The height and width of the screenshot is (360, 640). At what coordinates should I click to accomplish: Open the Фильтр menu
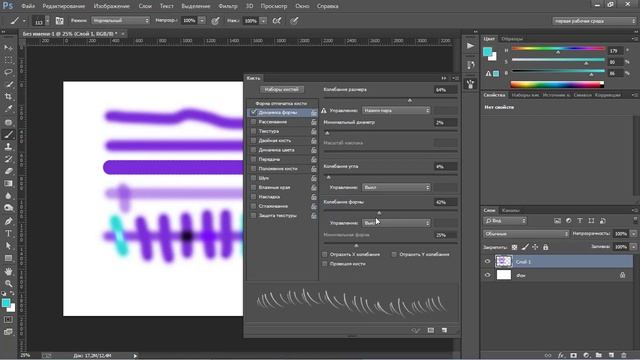[228, 6]
